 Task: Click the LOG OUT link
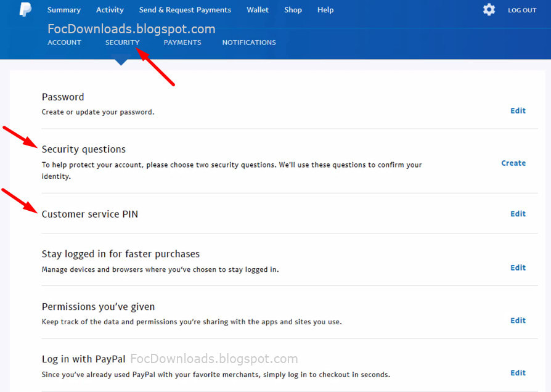click(522, 10)
